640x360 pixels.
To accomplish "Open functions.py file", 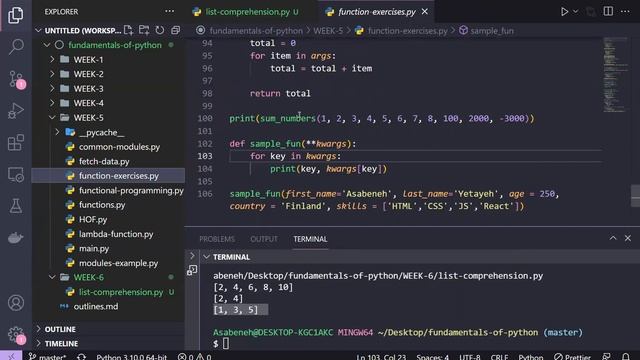I will [102, 205].
